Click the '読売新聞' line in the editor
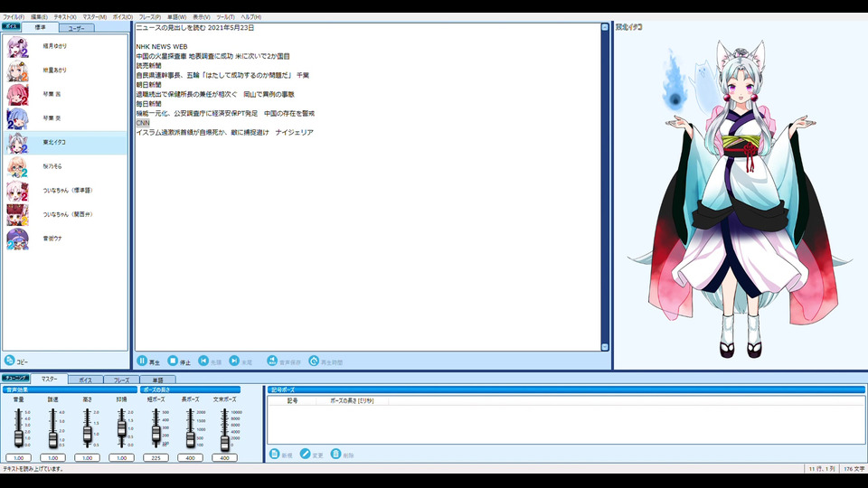The width and height of the screenshot is (868, 488). pyautogui.click(x=149, y=65)
